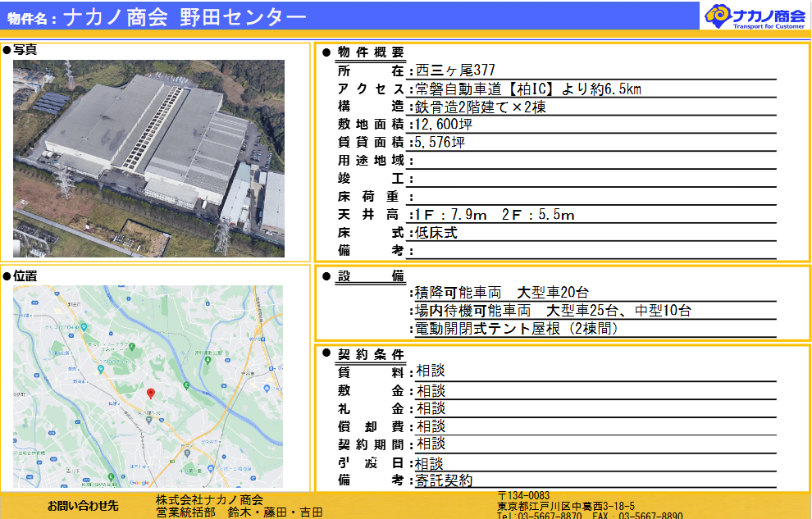The image size is (812, 519).
Task: Select the access text 常磐自動車道【柏IC】より約6.5km
Action: [528, 89]
